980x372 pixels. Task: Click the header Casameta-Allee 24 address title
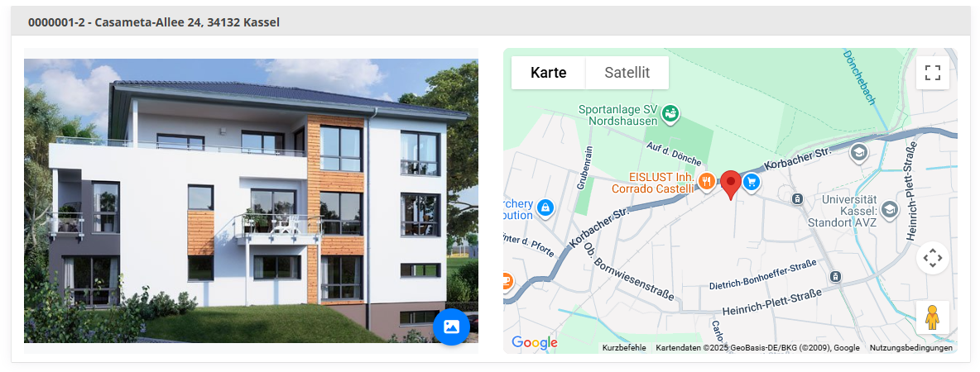tap(154, 22)
